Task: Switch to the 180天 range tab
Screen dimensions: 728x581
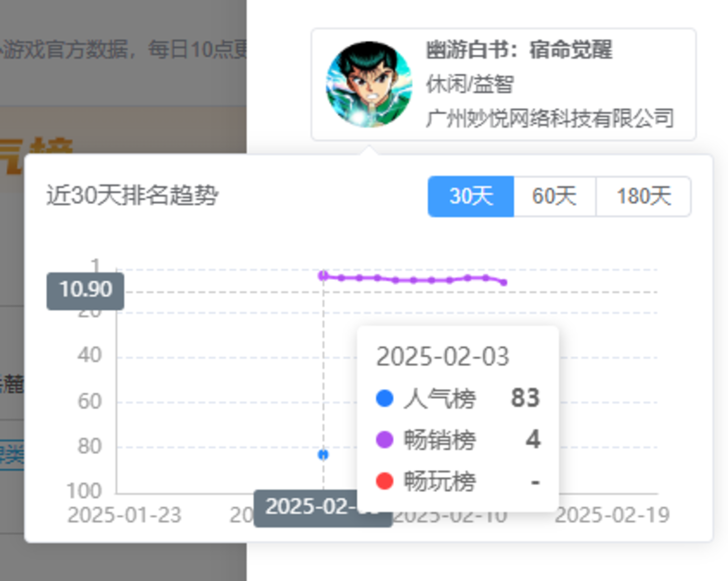Action: coord(643,196)
